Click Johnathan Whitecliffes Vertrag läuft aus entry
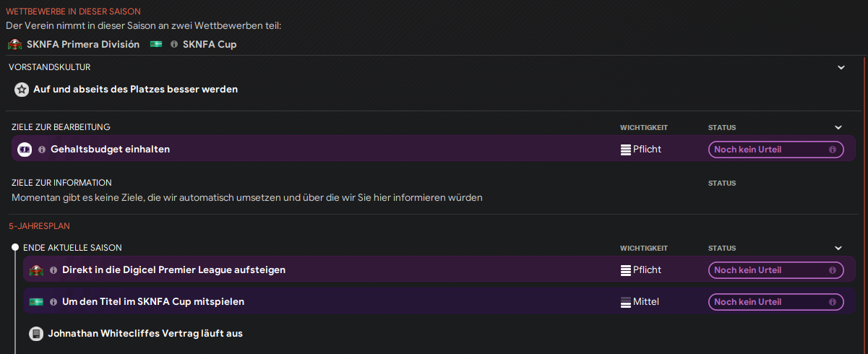This screenshot has width=868, height=354. click(145, 334)
